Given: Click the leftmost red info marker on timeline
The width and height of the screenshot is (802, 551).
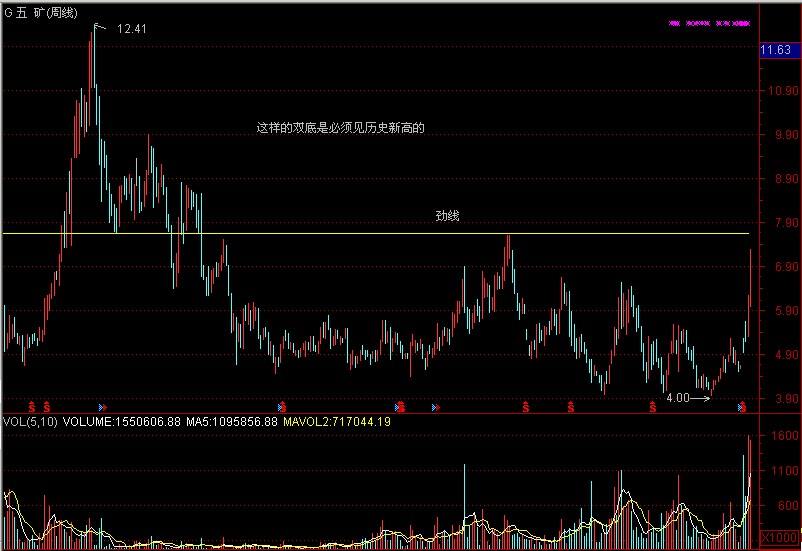Looking at the screenshot, I should [x=31, y=407].
